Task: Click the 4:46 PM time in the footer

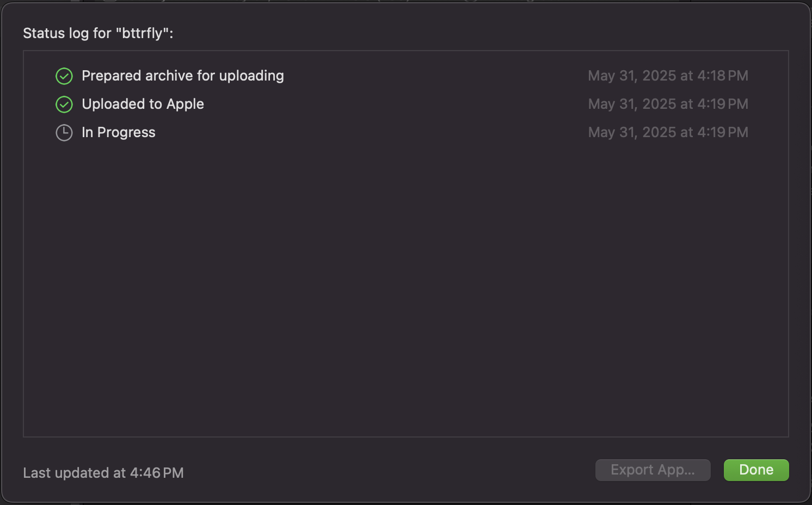Action: point(157,473)
